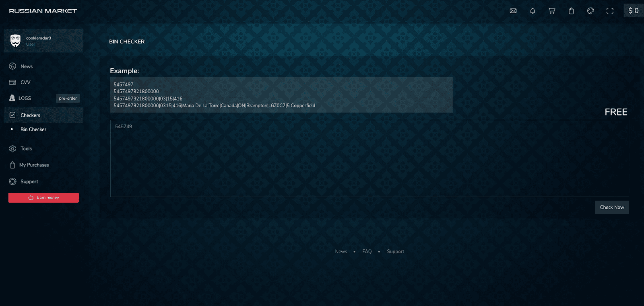This screenshot has height=306, width=644.
Task: Click the FREE label
Action: [616, 112]
